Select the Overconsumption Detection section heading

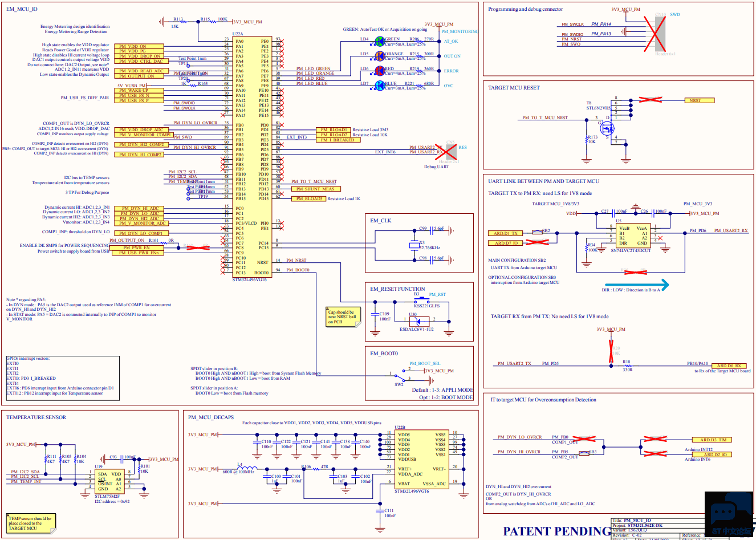pyautogui.click(x=543, y=400)
